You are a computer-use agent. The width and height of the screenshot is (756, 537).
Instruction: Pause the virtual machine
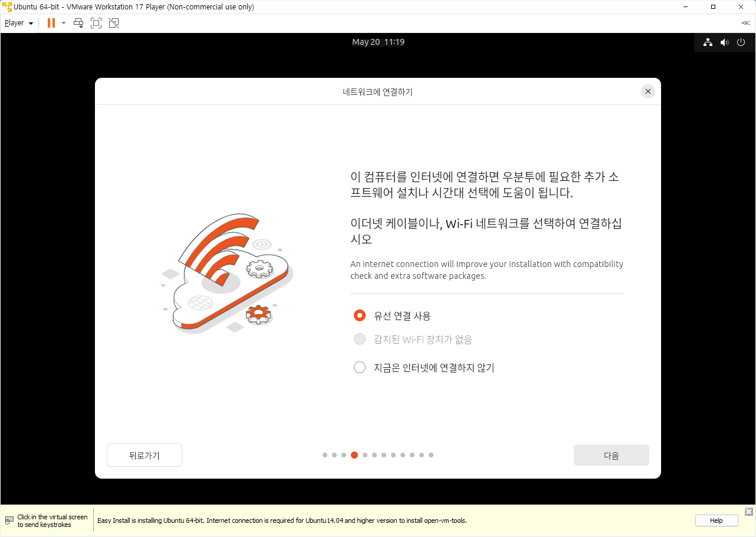tap(51, 23)
